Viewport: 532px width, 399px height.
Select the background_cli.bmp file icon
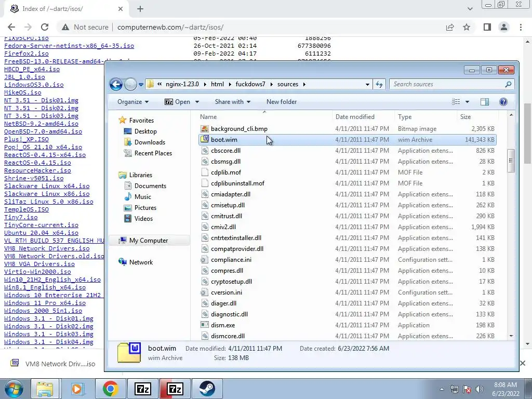(205, 129)
